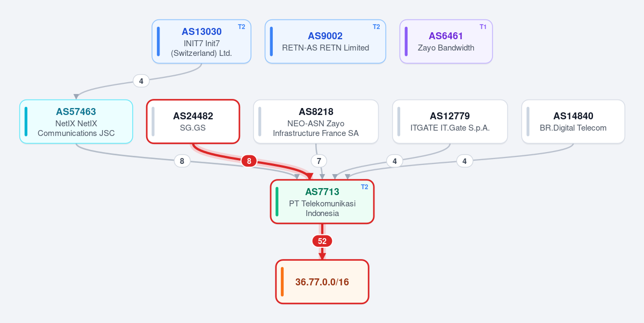This screenshot has height=323, width=644.
Task: Click the AS14840 BR.Digital Telecom node
Action: (x=573, y=121)
